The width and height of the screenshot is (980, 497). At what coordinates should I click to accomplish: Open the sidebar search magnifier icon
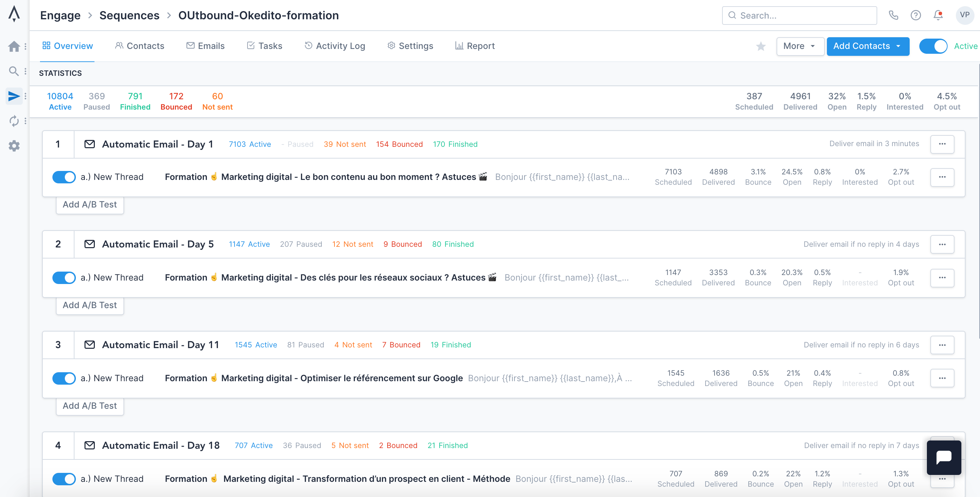tap(14, 71)
